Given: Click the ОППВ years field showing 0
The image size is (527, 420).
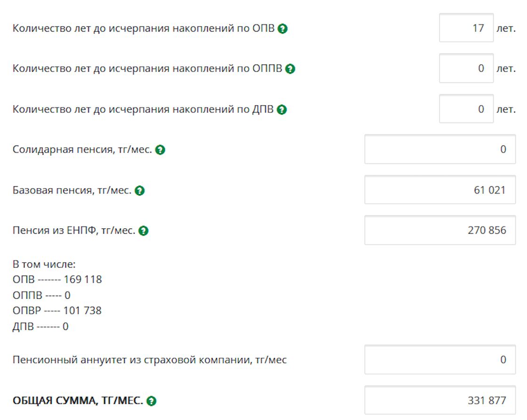Looking at the screenshot, I should click(466, 68).
